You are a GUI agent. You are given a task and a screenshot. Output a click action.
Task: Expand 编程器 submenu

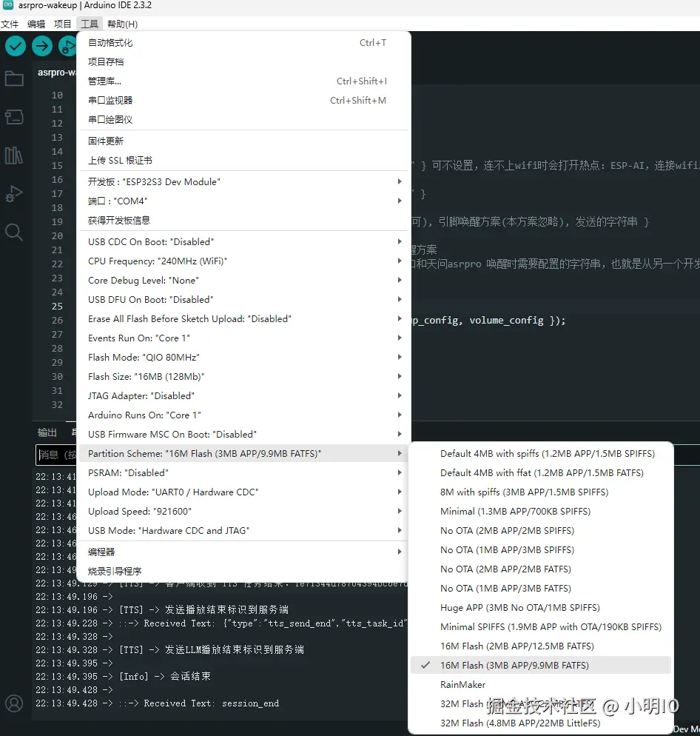pyautogui.click(x=243, y=552)
